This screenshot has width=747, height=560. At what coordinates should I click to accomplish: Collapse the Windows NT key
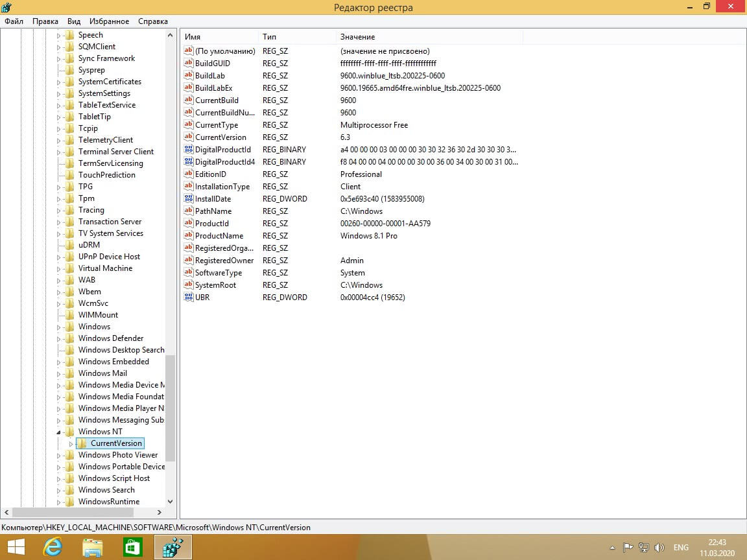point(59,432)
